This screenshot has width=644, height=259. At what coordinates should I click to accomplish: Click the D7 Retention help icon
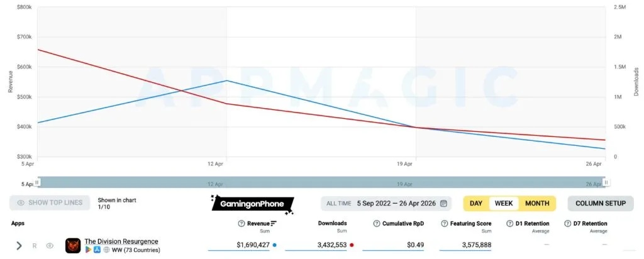[568, 224]
